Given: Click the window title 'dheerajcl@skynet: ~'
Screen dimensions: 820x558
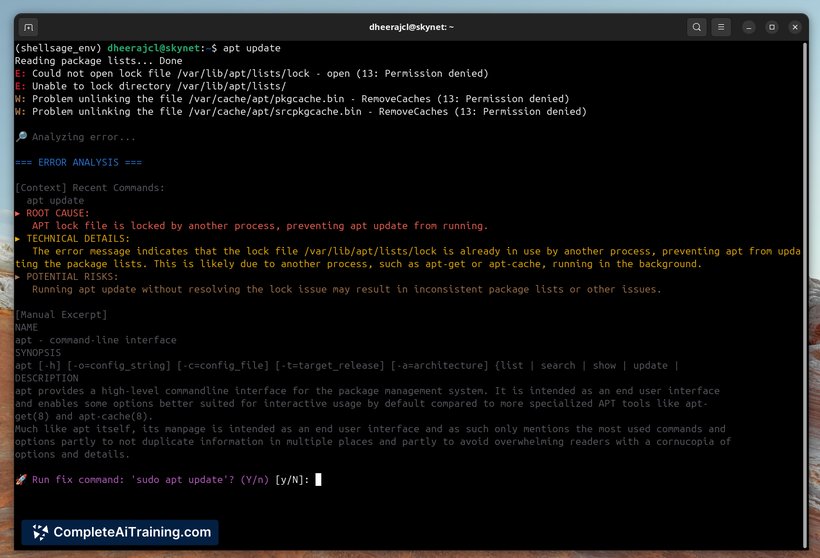Looking at the screenshot, I should pos(411,27).
